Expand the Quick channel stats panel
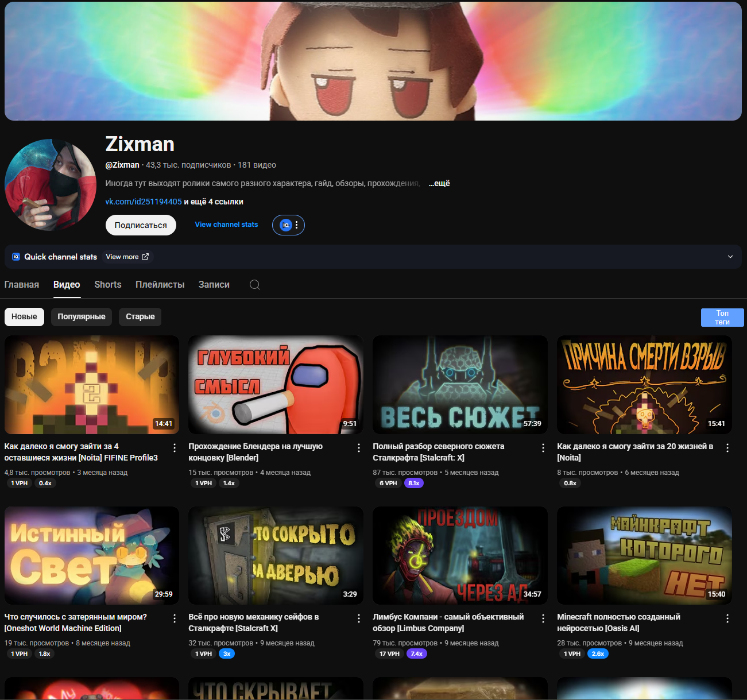747x700 pixels. tap(730, 257)
